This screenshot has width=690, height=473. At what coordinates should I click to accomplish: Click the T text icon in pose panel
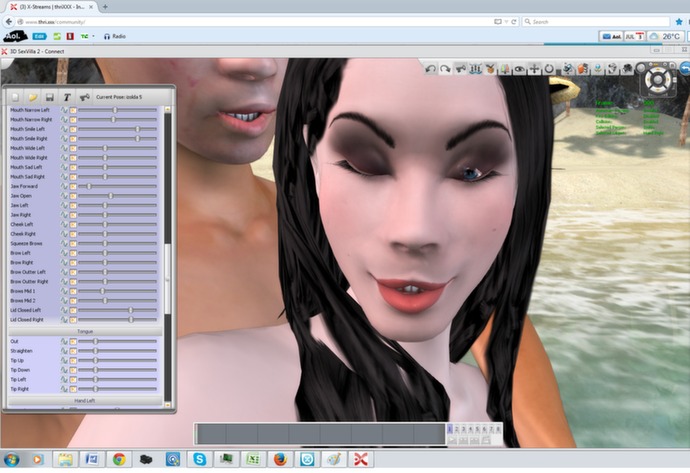67,97
